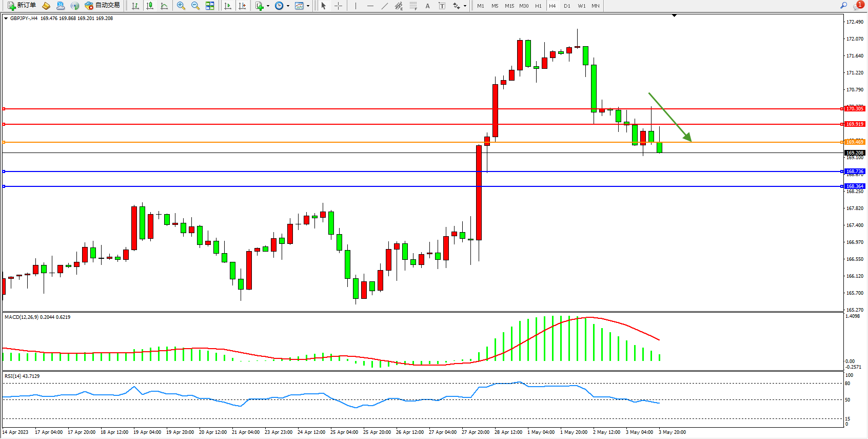
Task: Select the Fibonacci retracement tool
Action: [413, 6]
